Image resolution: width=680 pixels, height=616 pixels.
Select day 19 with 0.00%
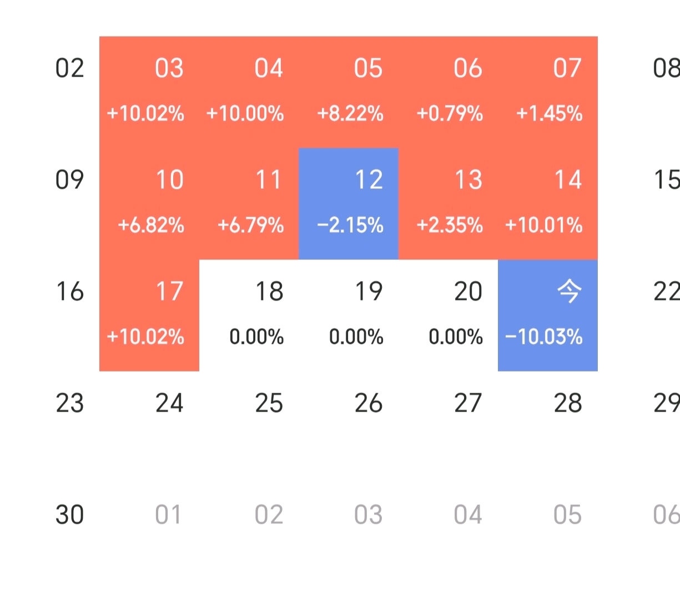coord(349,315)
